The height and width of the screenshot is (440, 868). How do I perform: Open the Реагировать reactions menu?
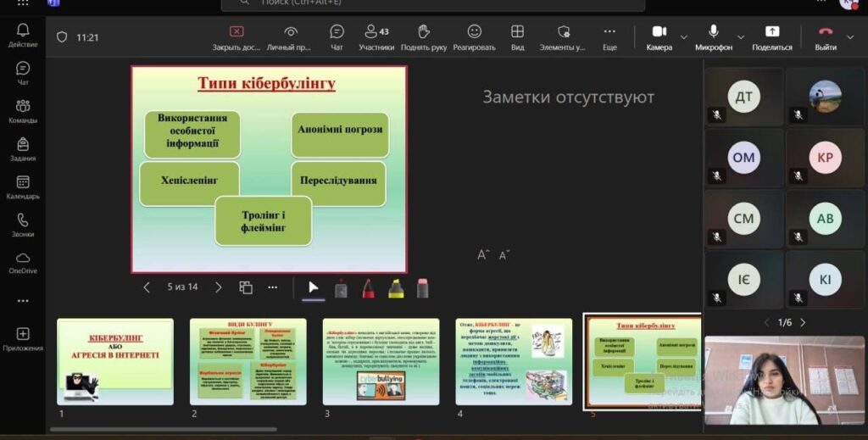click(x=474, y=37)
